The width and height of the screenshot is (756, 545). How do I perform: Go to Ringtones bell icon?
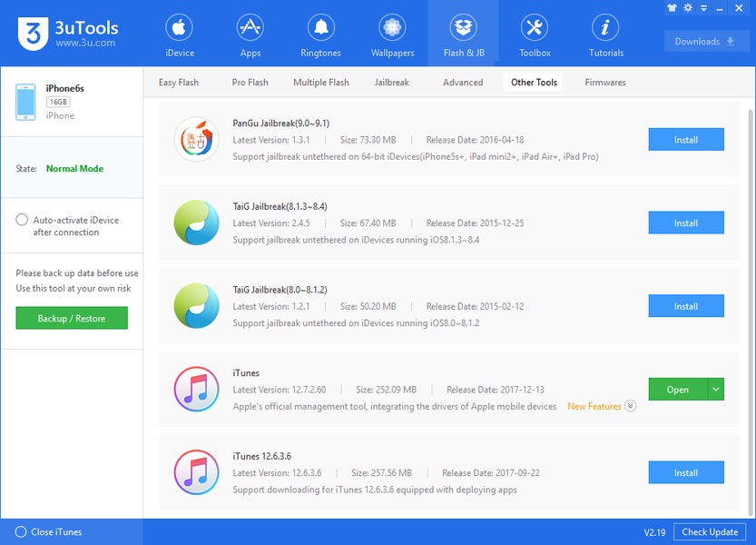pos(321,28)
